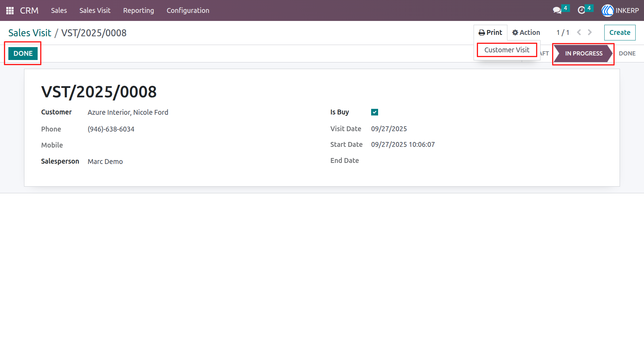Click the teal DONE button
This screenshot has width=644, height=337.
point(23,53)
